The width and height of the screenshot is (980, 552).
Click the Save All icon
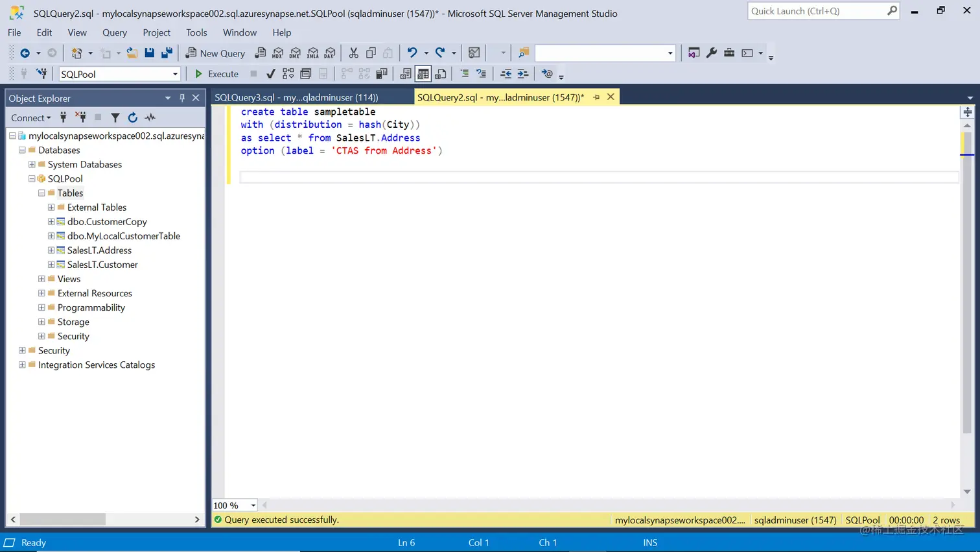coord(167,53)
